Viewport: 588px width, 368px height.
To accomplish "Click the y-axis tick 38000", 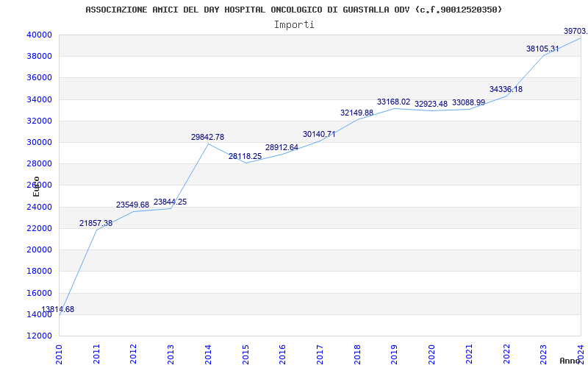I will click(x=39, y=57).
